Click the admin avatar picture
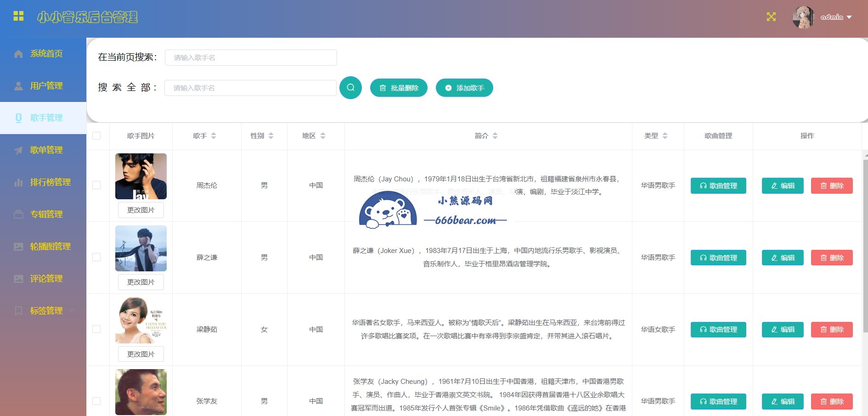The width and height of the screenshot is (868, 416). (803, 17)
